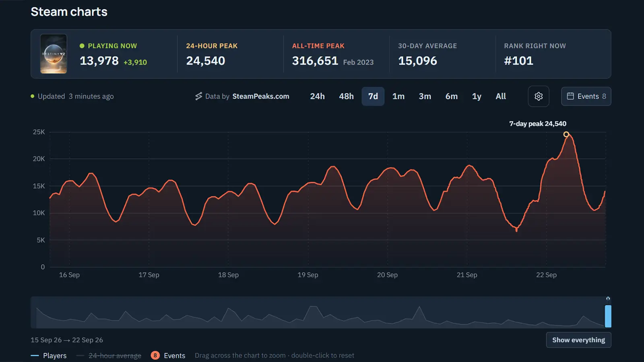
Task: Click the 22 Sep axis label
Action: [546, 275]
